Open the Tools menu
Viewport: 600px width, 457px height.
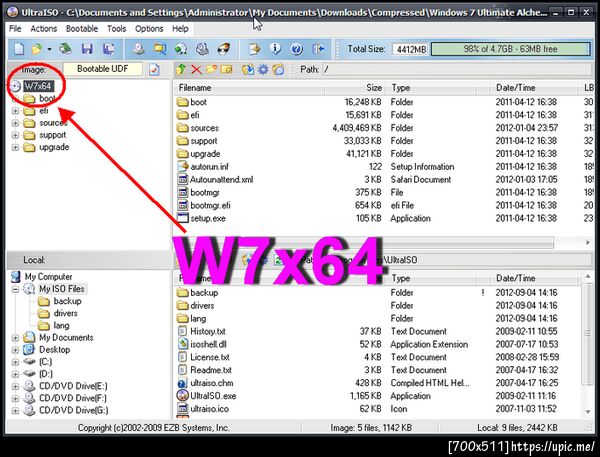click(116, 29)
